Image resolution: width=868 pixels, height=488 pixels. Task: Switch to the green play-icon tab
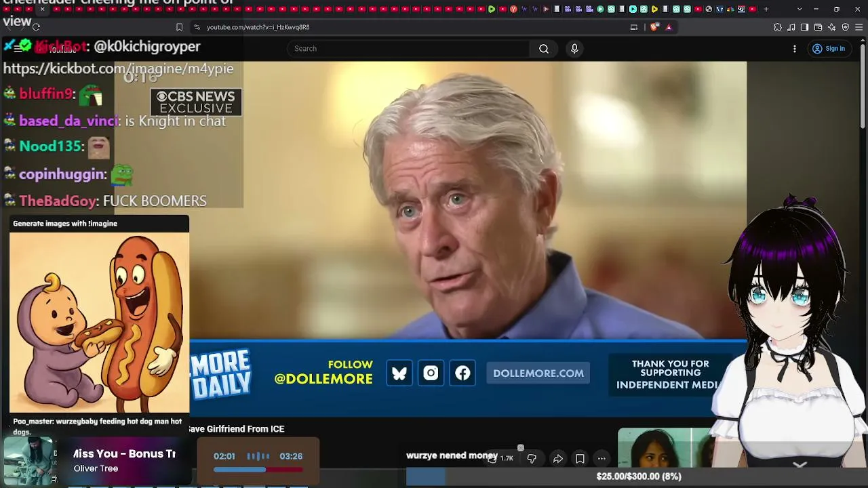[x=492, y=9]
